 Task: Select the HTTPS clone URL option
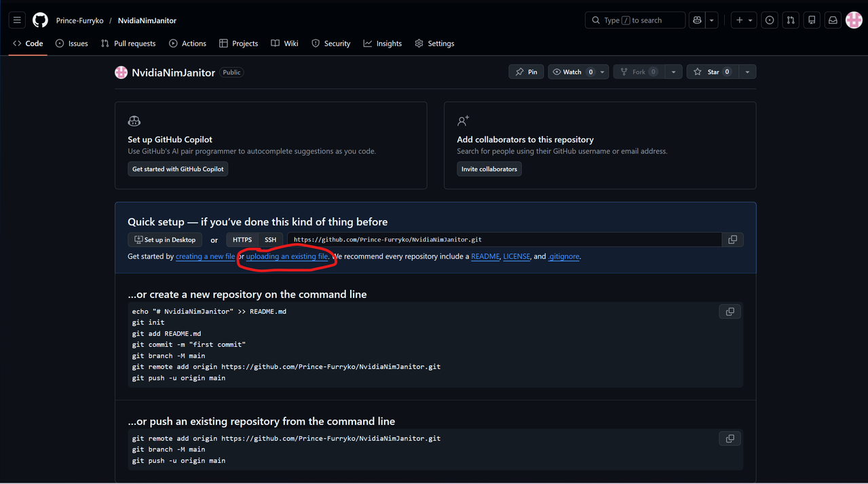[x=242, y=240]
